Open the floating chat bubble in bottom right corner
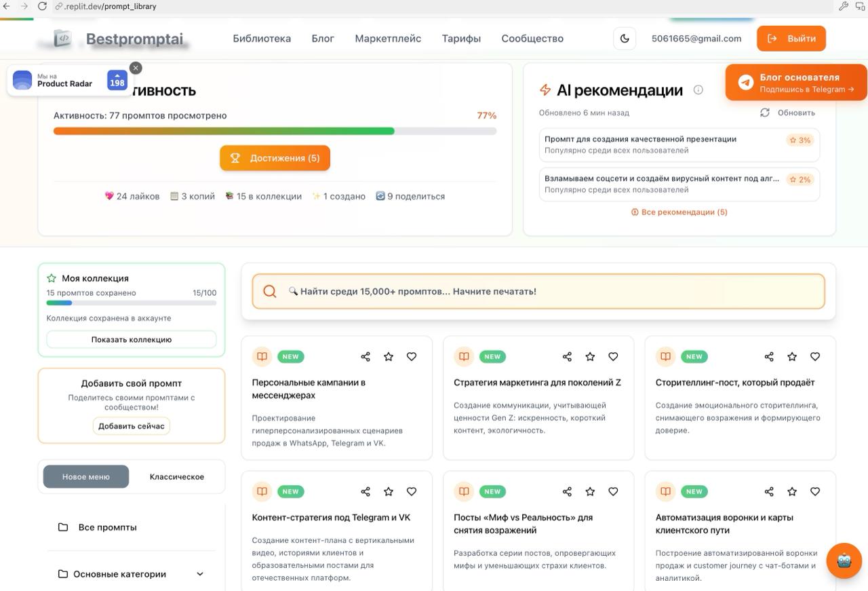Viewport: 868px width, 591px height. [x=843, y=560]
